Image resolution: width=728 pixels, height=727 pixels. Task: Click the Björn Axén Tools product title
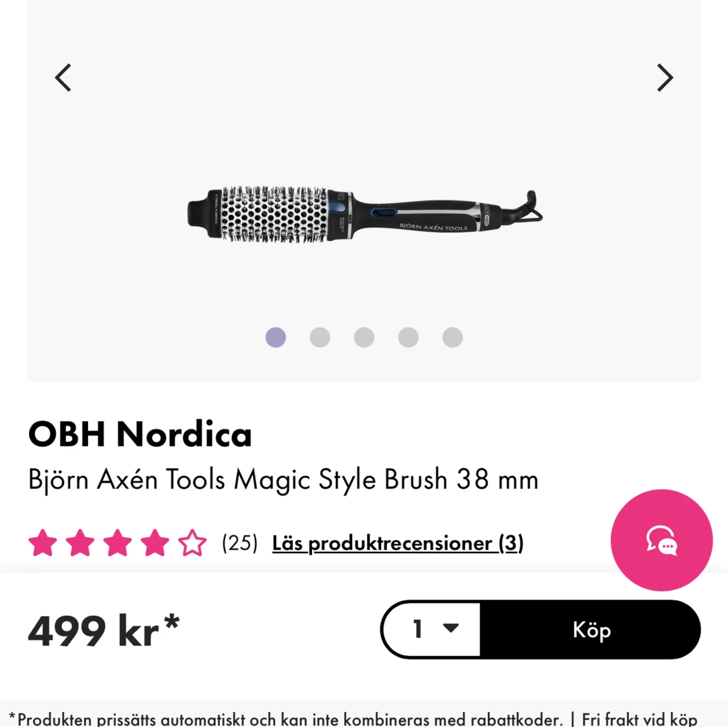click(283, 479)
